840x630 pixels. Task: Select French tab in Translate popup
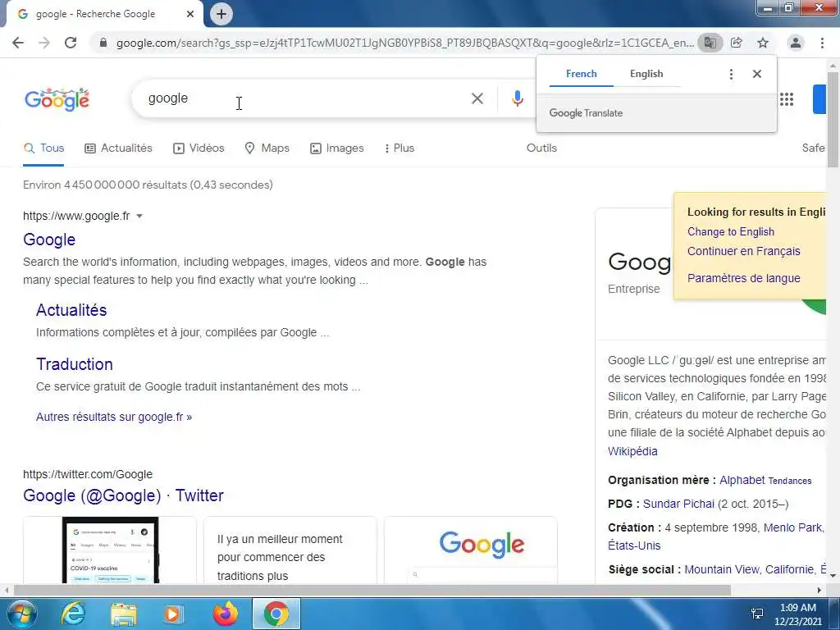click(x=582, y=74)
